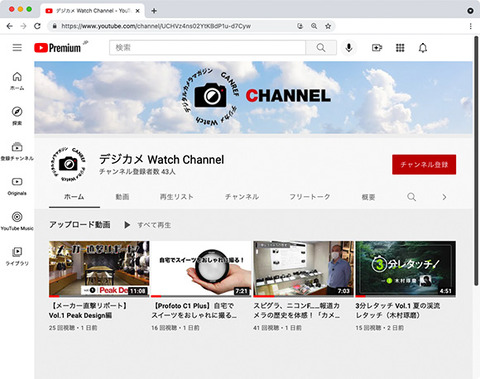Switch to the 再生リスト tab

click(176, 197)
